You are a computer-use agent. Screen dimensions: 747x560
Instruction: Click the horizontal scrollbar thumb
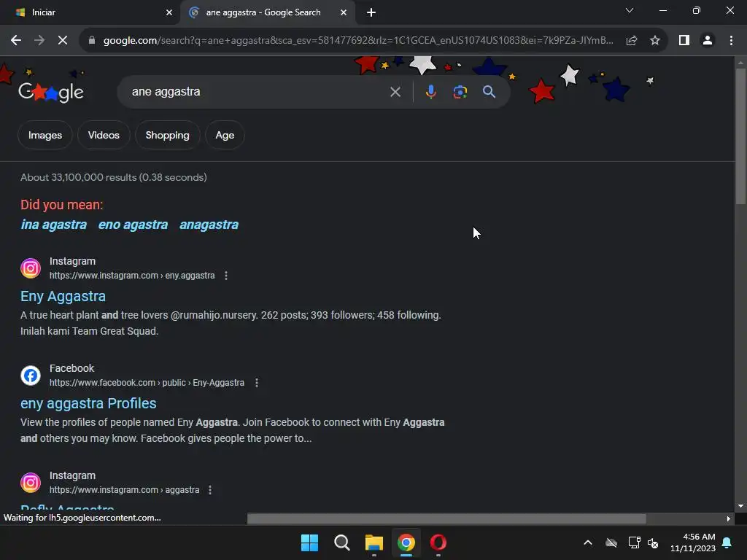446,518
